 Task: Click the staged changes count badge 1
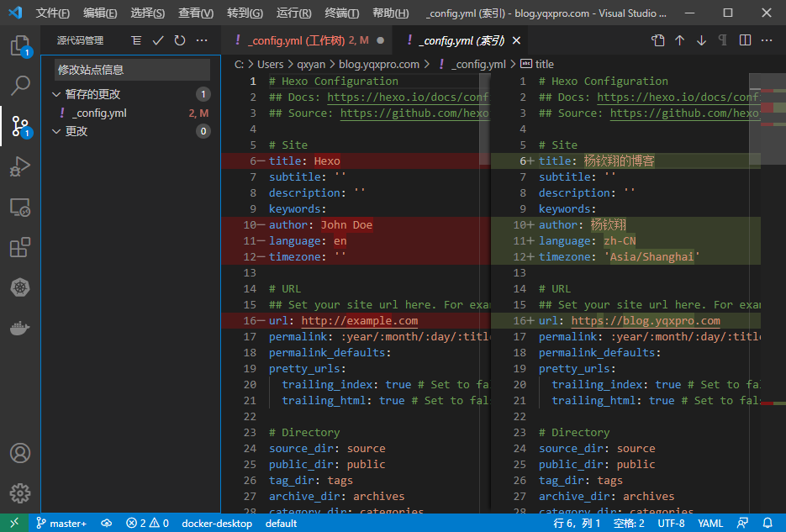[203, 94]
